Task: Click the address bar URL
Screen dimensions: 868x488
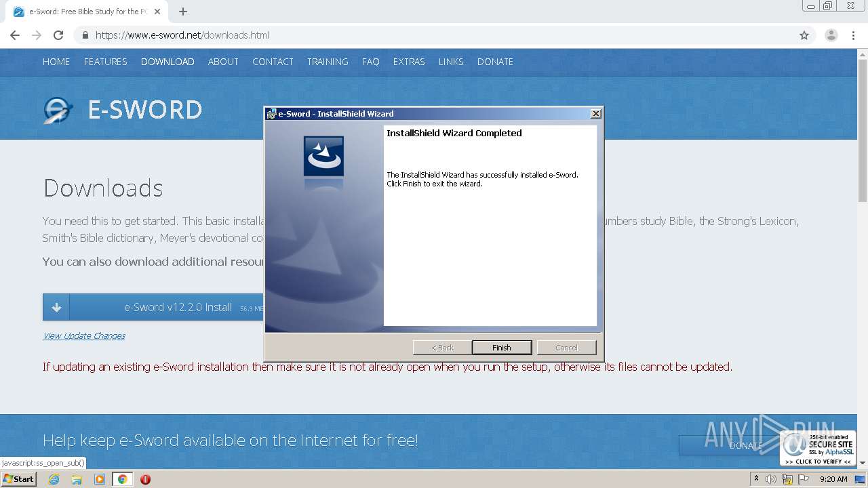Action: [x=182, y=35]
